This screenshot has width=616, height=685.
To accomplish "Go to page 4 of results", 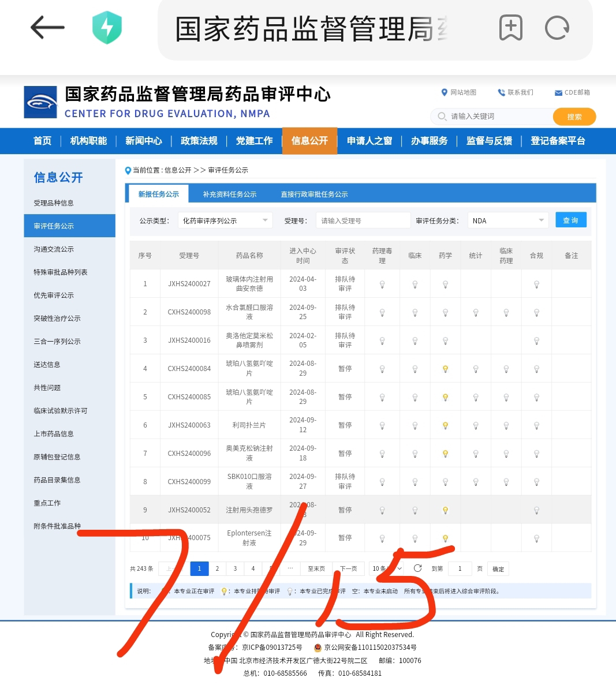I will [x=253, y=568].
